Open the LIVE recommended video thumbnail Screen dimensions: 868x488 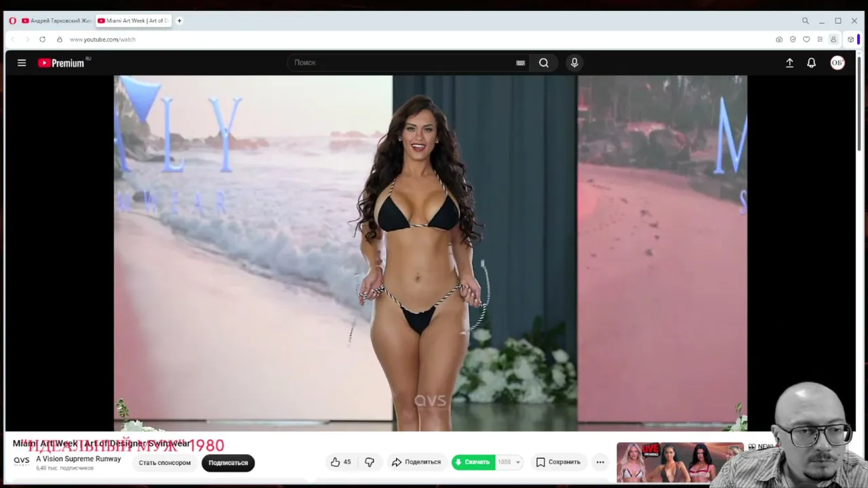point(679,462)
